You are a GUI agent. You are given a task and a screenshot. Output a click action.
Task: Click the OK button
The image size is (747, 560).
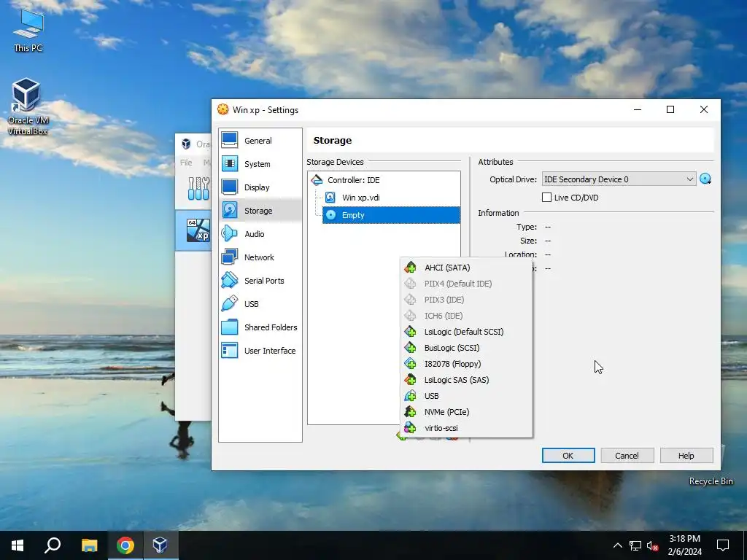point(568,456)
